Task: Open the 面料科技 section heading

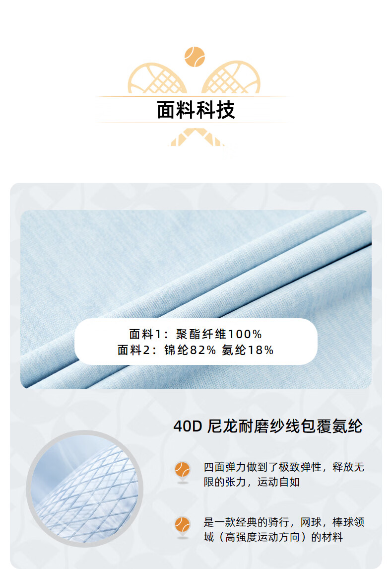Action: (x=196, y=110)
